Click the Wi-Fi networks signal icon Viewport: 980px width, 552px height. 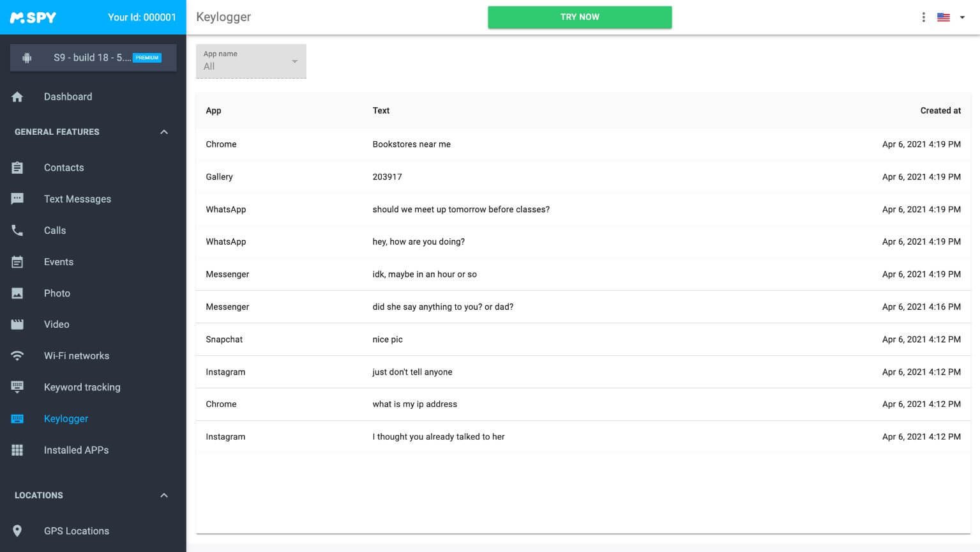[17, 356]
